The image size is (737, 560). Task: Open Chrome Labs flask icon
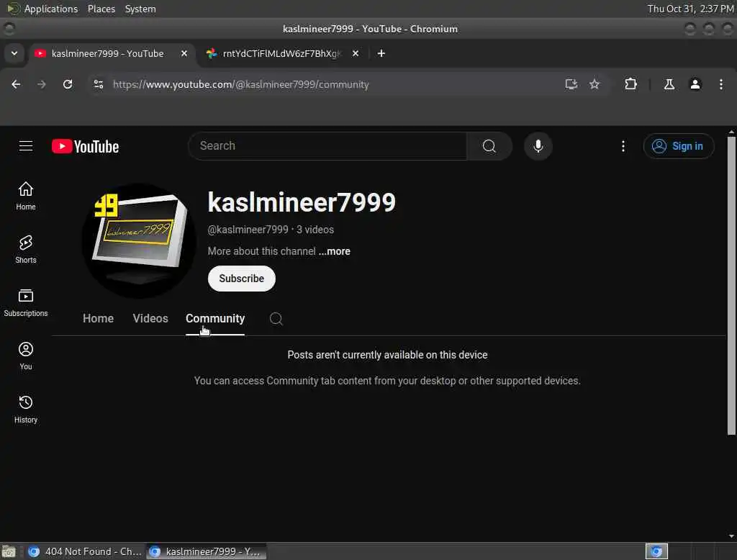pyautogui.click(x=669, y=84)
